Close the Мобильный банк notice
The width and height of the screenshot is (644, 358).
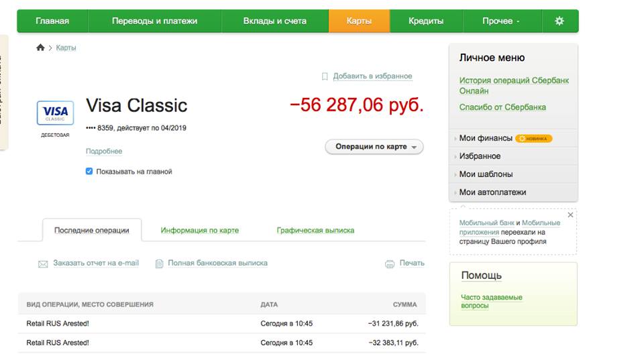click(570, 215)
